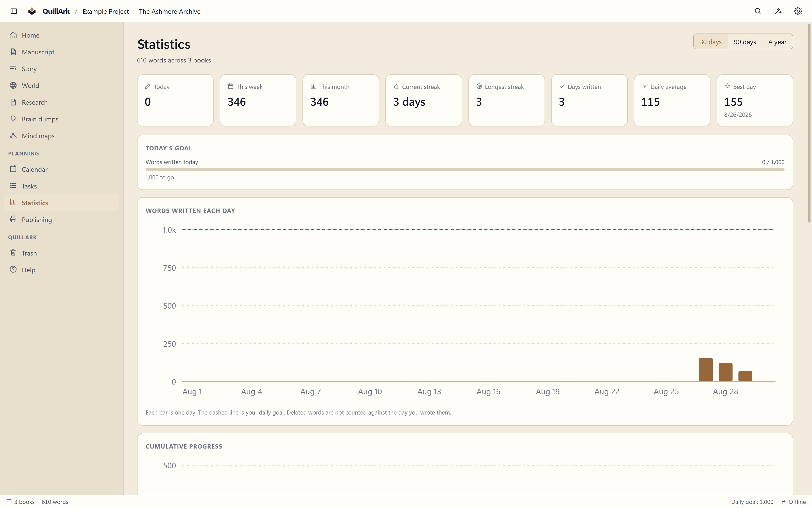Click the magic wand icon
The height and width of the screenshot is (508, 812).
(x=778, y=11)
